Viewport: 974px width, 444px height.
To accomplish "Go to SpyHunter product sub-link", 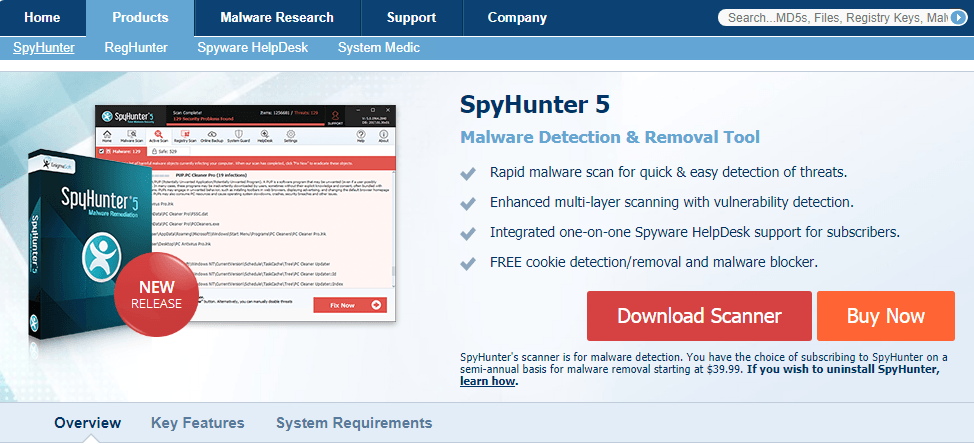I will click(43, 47).
